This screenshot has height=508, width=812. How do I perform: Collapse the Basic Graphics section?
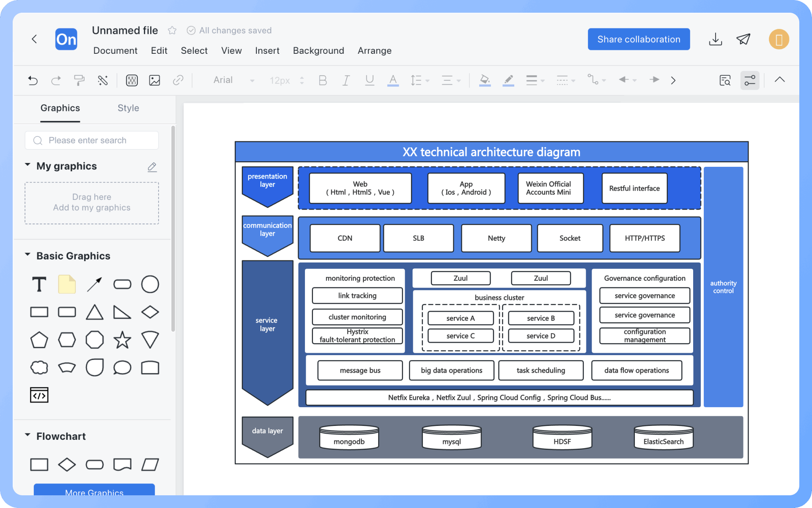[x=27, y=254]
